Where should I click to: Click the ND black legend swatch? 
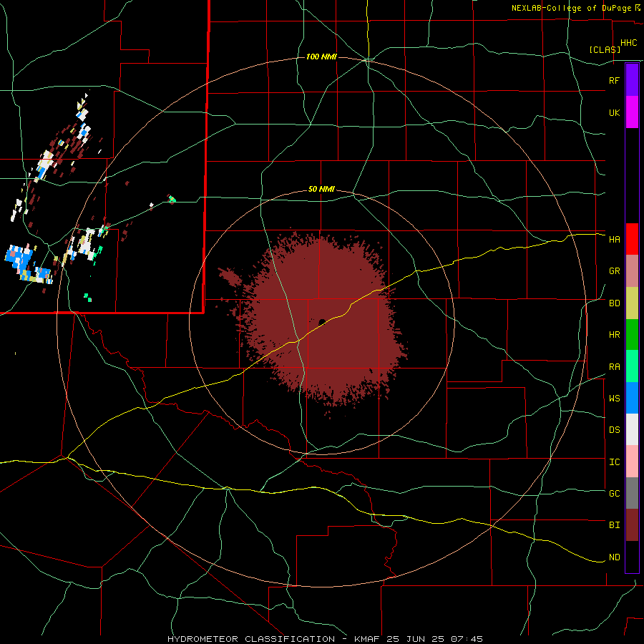632,557
